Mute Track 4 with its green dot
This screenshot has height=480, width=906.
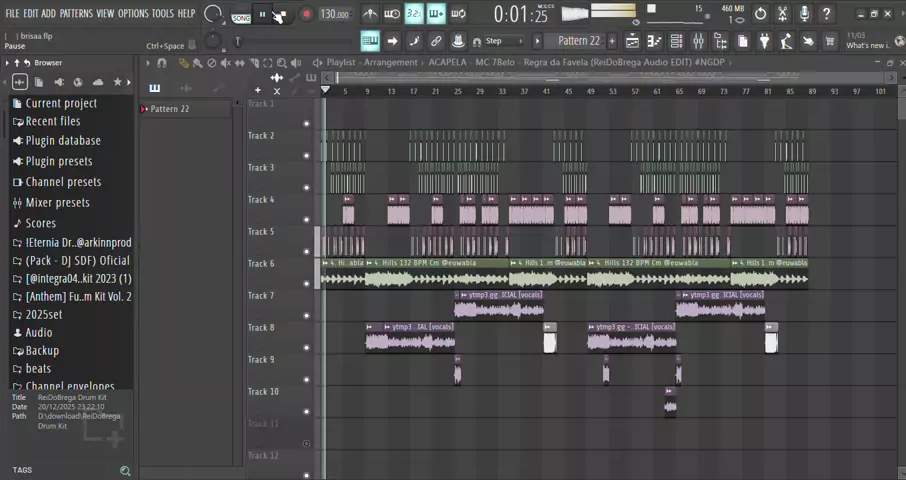[307, 219]
